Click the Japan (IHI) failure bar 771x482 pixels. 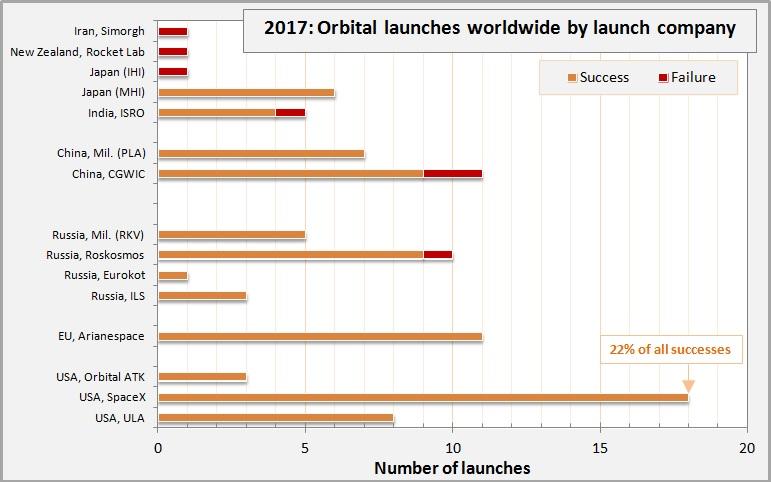pos(173,72)
